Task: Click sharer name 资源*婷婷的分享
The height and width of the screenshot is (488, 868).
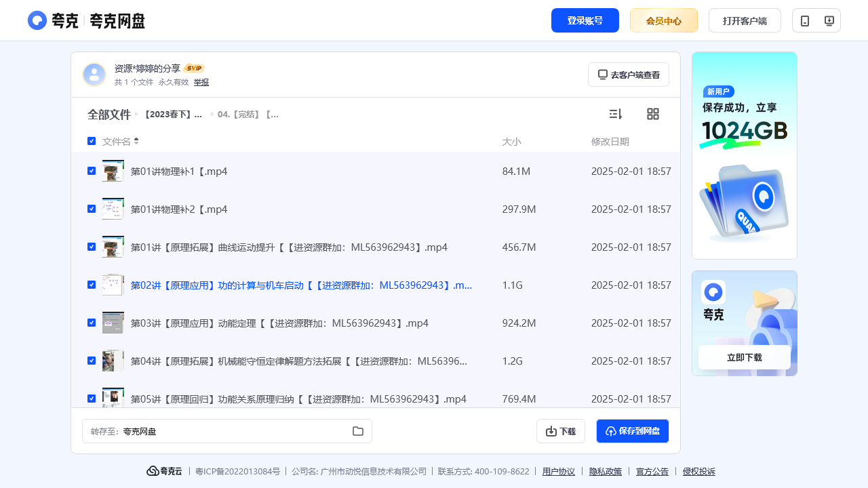Action: point(147,68)
